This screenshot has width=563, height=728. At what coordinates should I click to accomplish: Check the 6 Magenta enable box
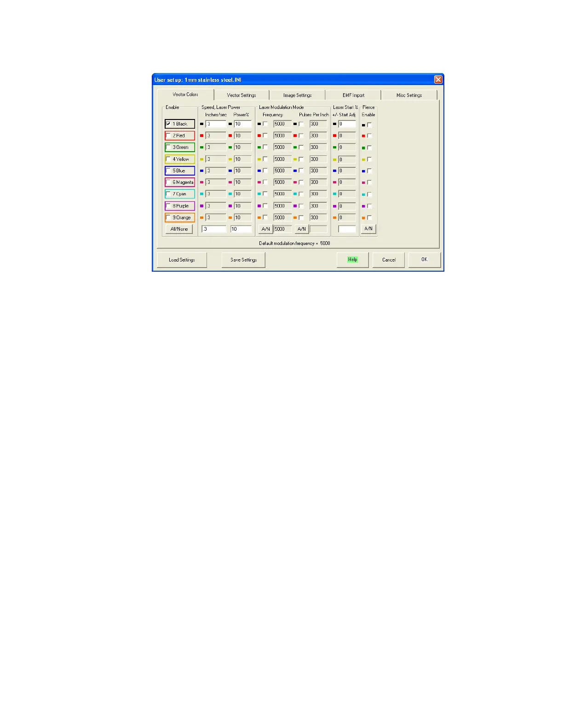coord(168,182)
